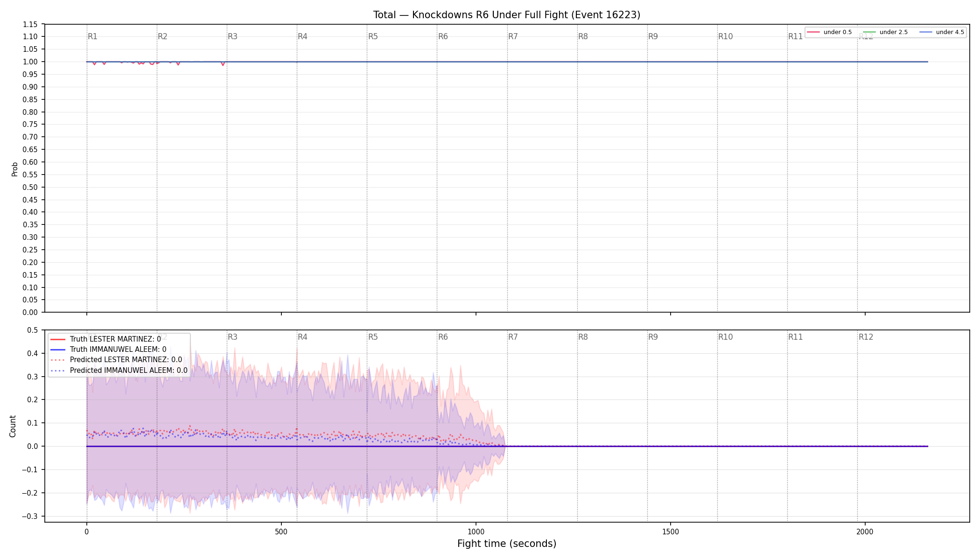Click the 0.4 tick on the Count axis

(33, 353)
